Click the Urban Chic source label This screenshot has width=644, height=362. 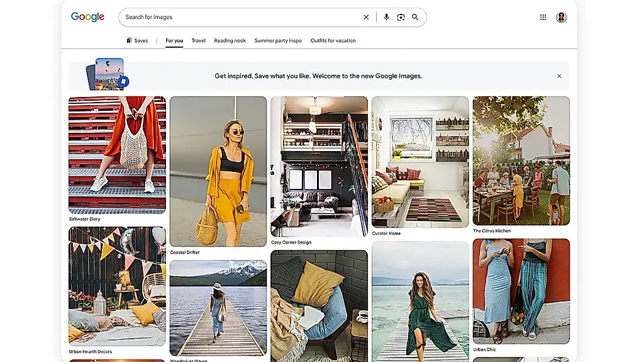(x=485, y=349)
